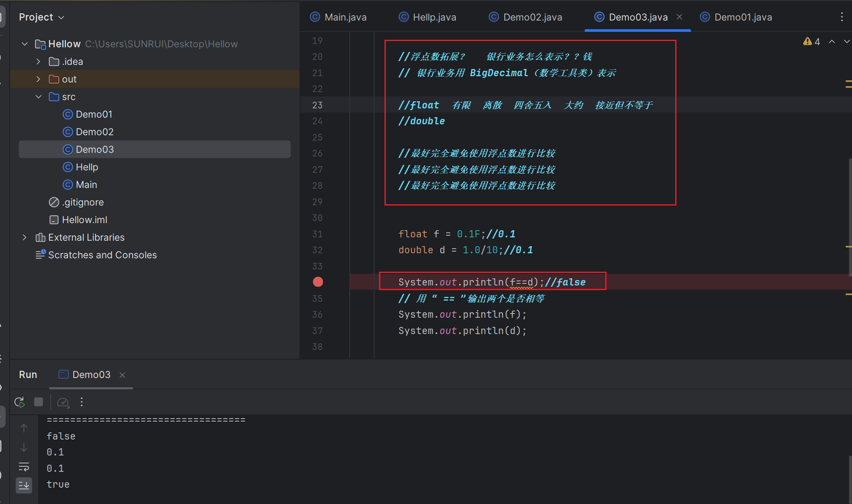Screen dimensions: 852x504
Task: Click the scroll up arrow in console
Action: 24,428
